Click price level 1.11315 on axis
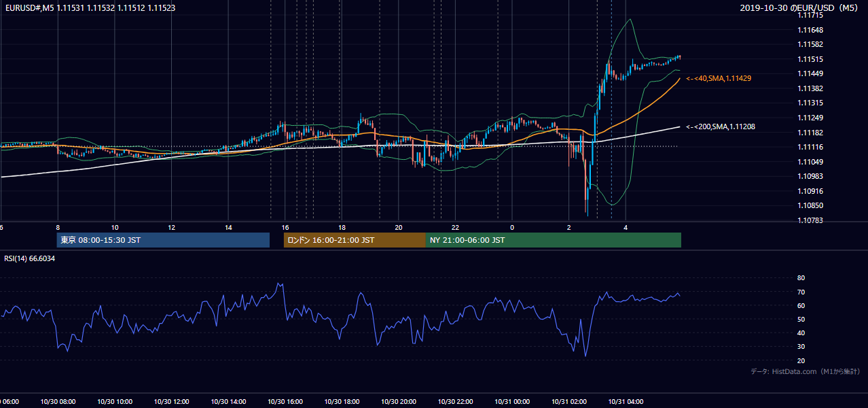The height and width of the screenshot is (408, 868). pyautogui.click(x=811, y=103)
